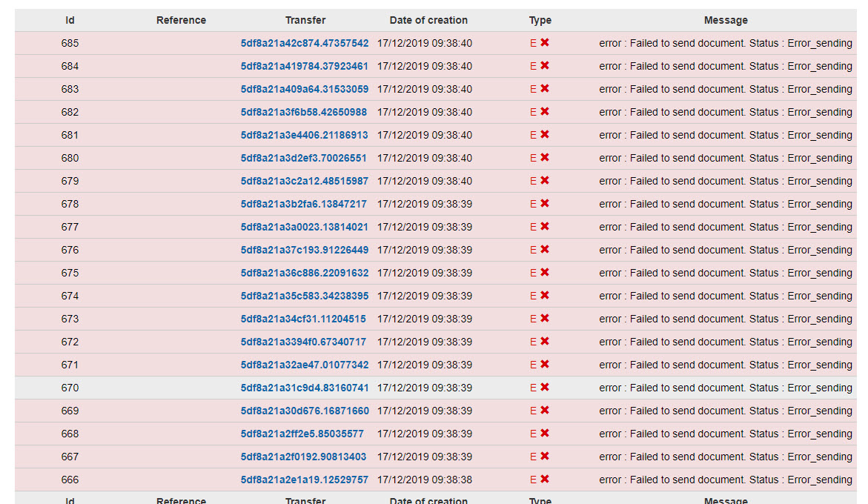868x504 pixels.
Task: Open transfer 5df8a21a42c874.47357542
Action: pyautogui.click(x=304, y=43)
